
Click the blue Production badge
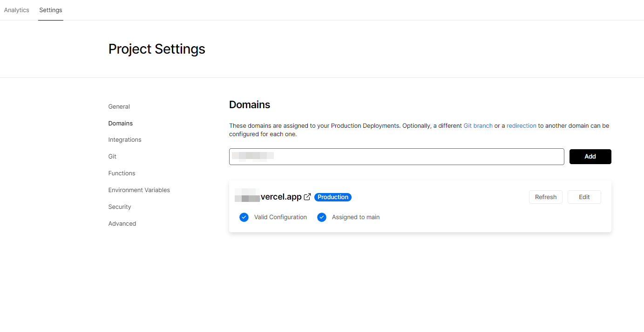pos(333,197)
